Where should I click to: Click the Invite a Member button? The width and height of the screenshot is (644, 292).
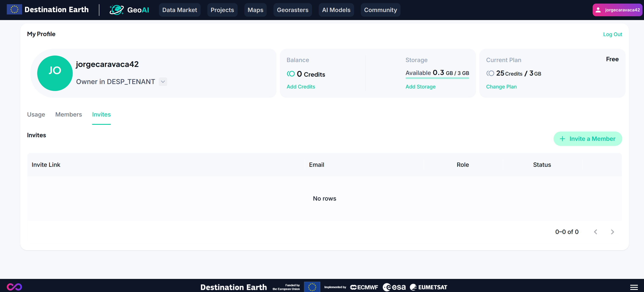pyautogui.click(x=588, y=139)
